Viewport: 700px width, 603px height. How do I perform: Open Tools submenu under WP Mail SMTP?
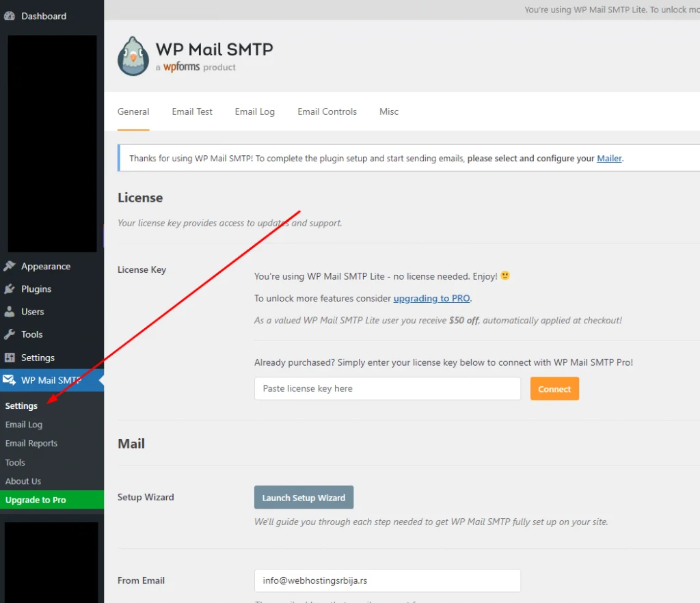pyautogui.click(x=15, y=462)
